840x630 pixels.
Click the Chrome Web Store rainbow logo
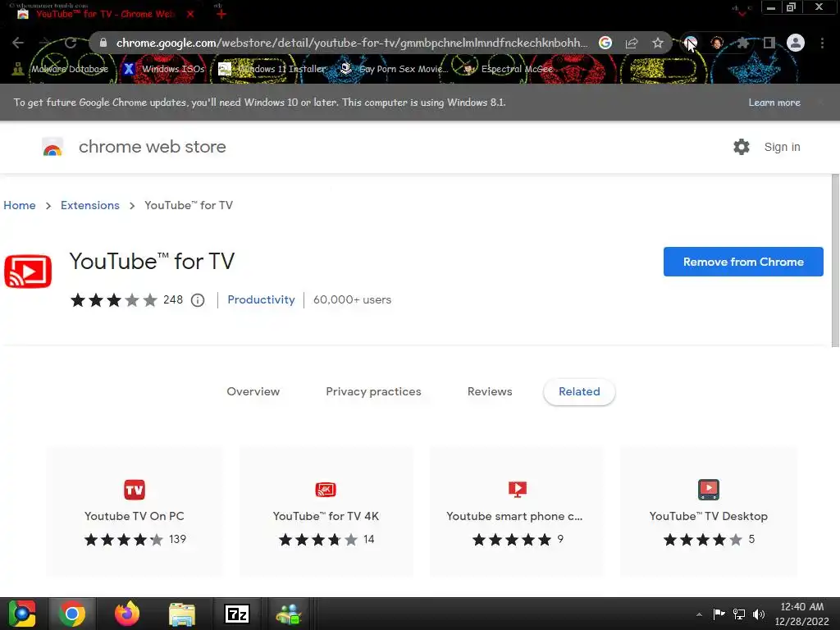coord(52,147)
